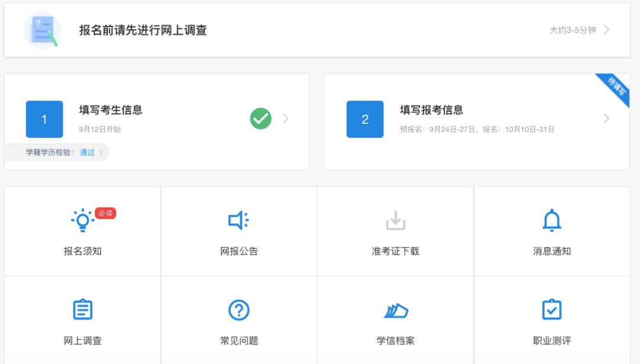Expand the arrow on the 填写报考信息 card
640x364 pixels.
pyautogui.click(x=606, y=119)
